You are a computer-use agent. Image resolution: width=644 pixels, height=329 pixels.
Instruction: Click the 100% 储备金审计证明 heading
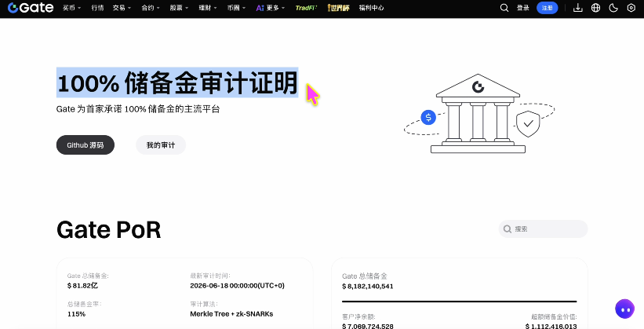point(177,82)
